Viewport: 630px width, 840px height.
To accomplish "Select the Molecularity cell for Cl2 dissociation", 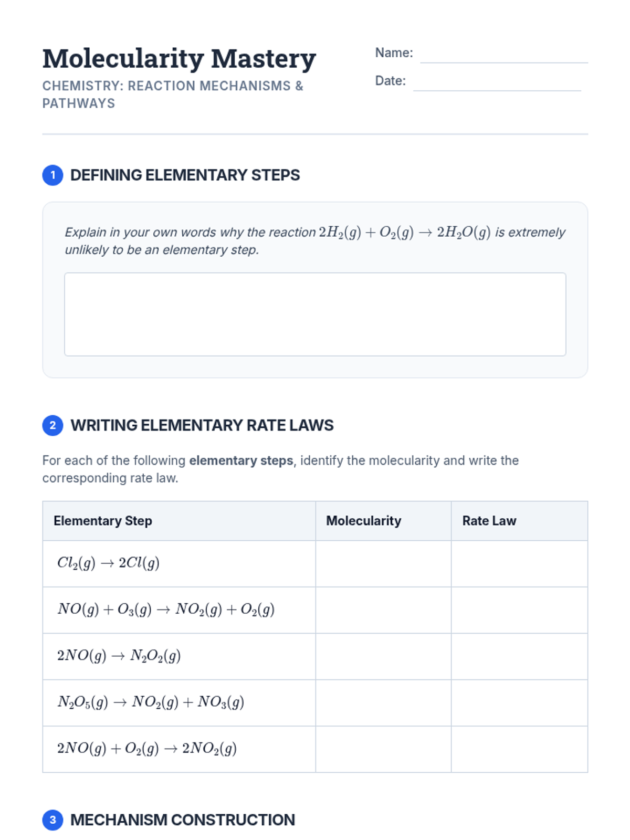I will [x=383, y=564].
